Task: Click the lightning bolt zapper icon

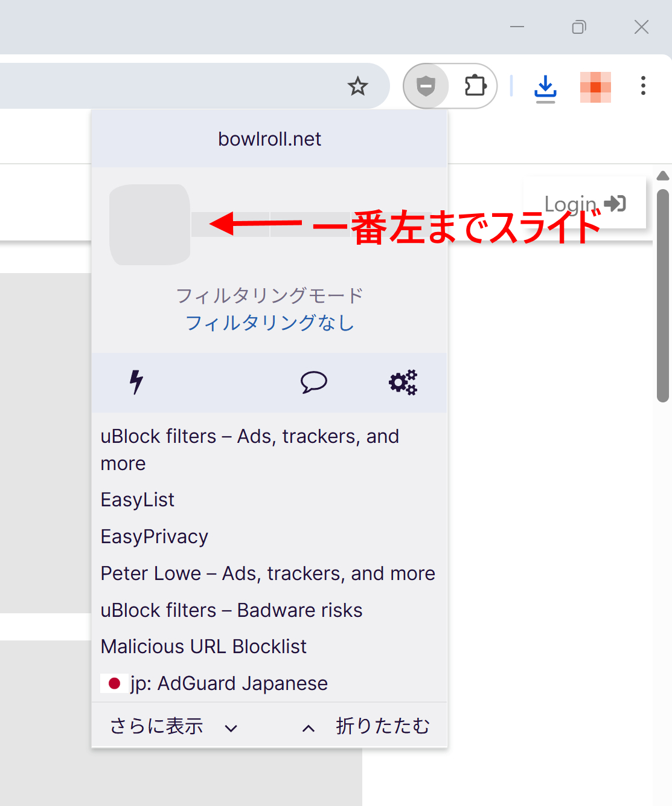Action: [x=137, y=382]
